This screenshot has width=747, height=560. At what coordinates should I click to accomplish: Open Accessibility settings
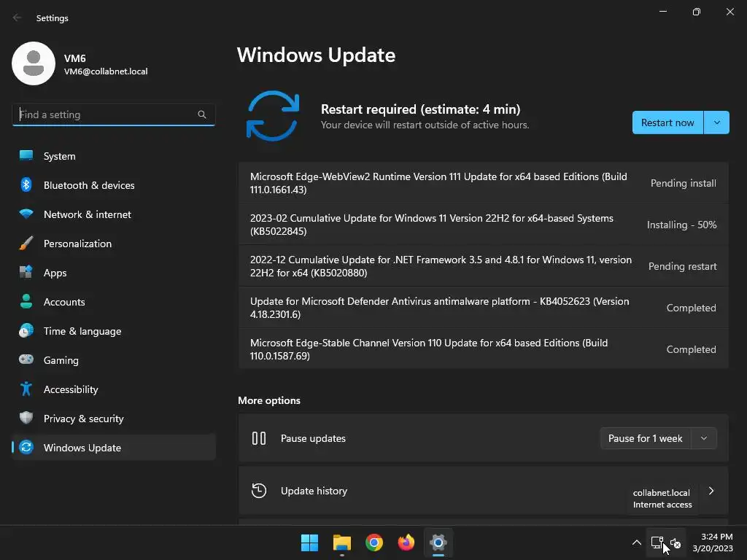point(113,389)
